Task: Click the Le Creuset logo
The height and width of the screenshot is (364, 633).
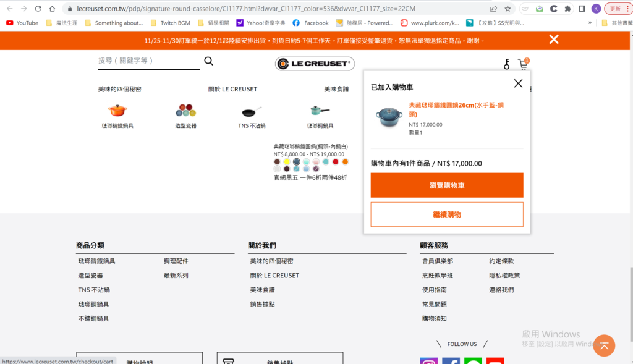Action: tap(315, 64)
